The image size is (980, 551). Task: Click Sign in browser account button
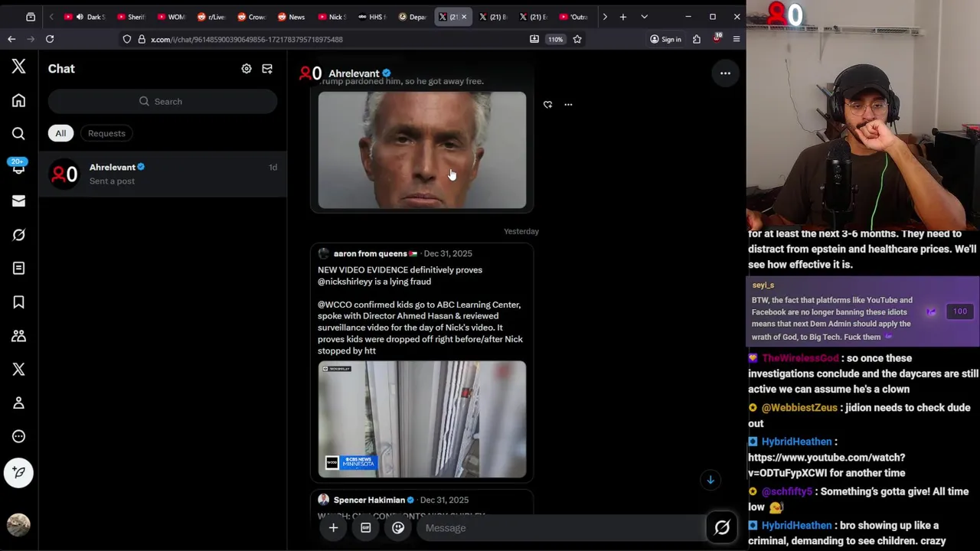coord(665,39)
